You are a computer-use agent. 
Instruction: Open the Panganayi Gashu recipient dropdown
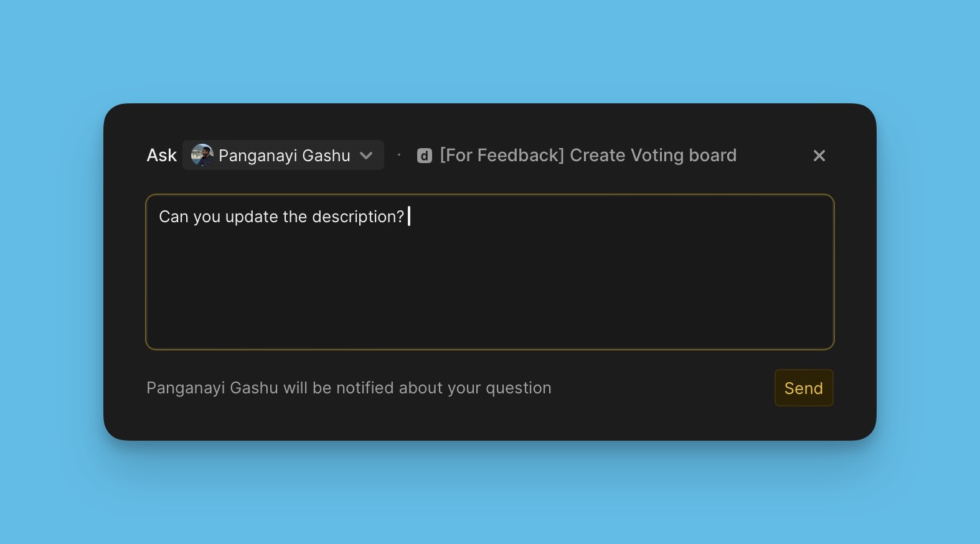coord(283,155)
